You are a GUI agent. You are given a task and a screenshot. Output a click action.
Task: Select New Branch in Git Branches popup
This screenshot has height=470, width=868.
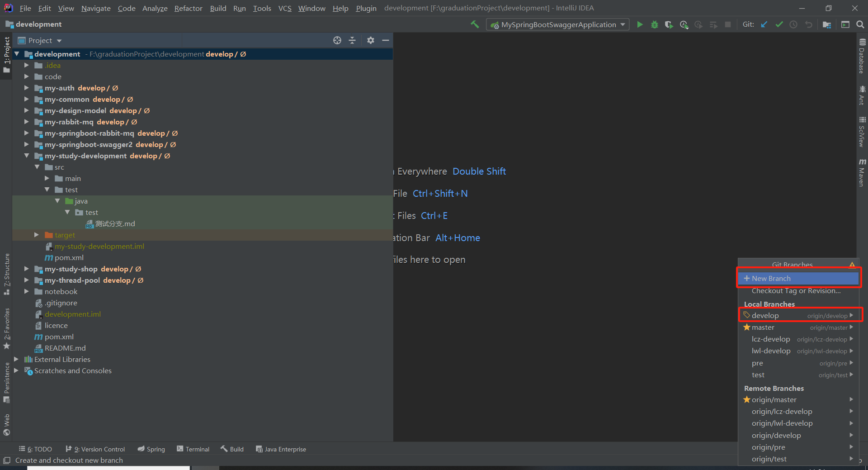click(x=798, y=278)
